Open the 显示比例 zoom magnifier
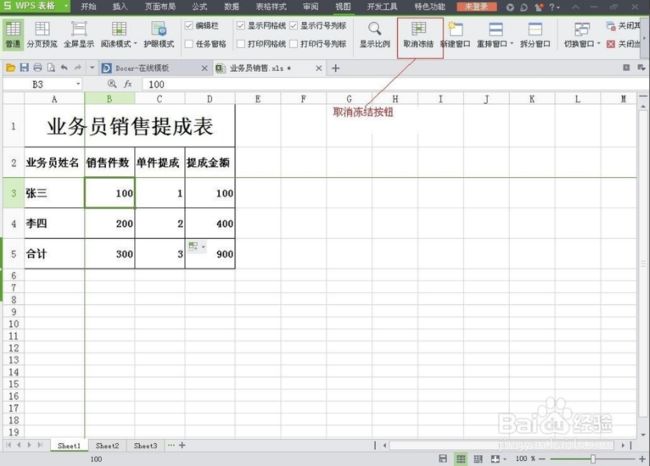Viewport: 650px width, 466px height. 375,34
